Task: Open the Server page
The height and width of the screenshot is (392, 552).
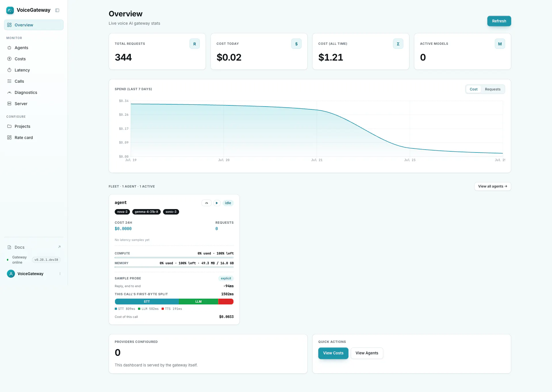Action: click(34, 104)
